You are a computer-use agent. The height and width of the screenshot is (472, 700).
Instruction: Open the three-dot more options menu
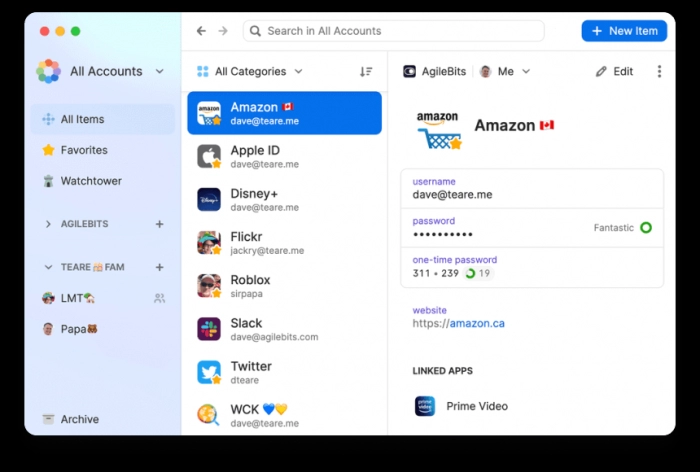pyautogui.click(x=659, y=72)
